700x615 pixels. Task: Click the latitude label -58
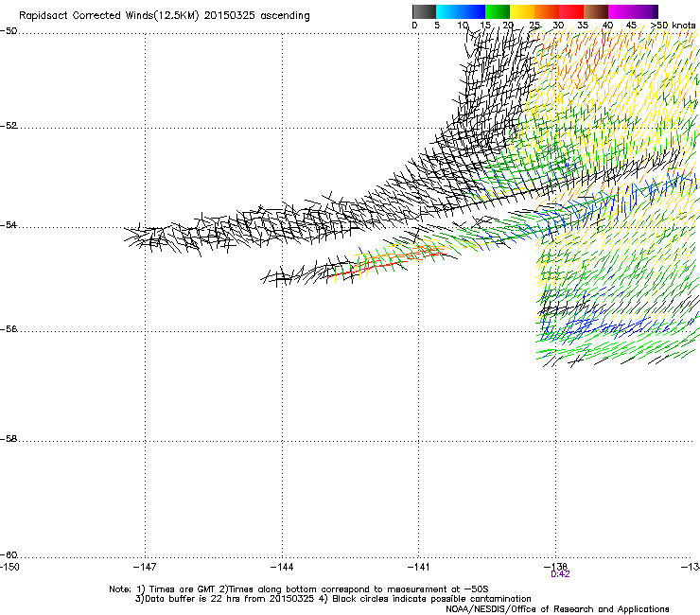click(9, 439)
